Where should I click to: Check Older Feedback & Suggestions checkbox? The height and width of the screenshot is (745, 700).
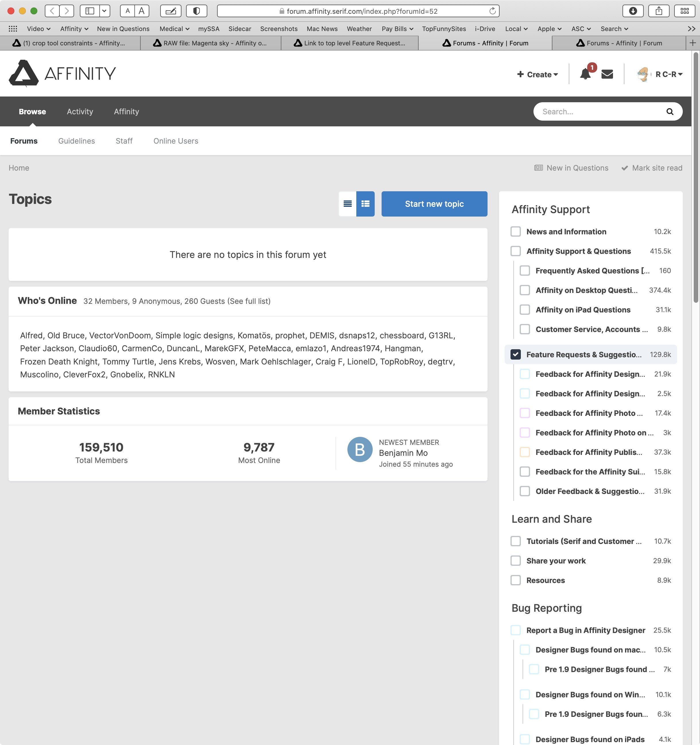coord(525,491)
